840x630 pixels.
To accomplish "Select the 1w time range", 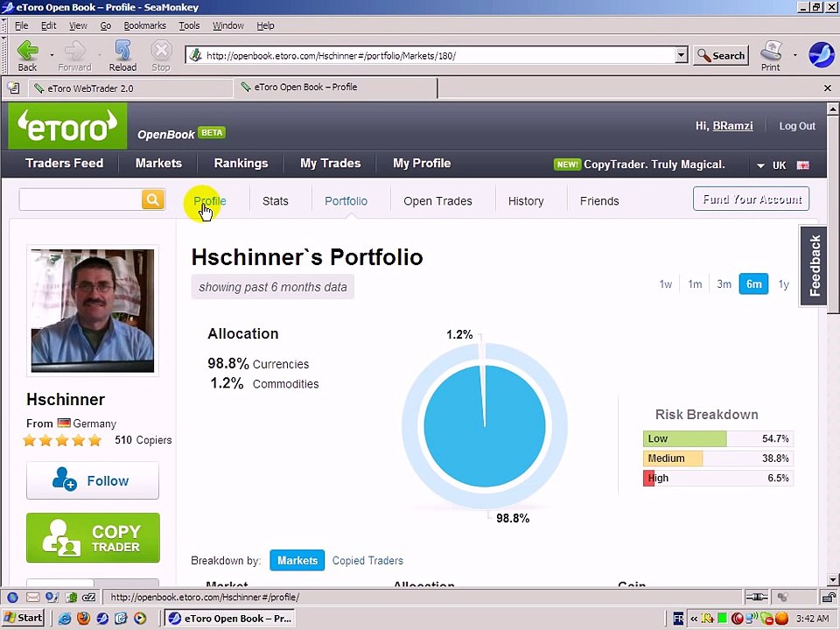I will 665,283.
